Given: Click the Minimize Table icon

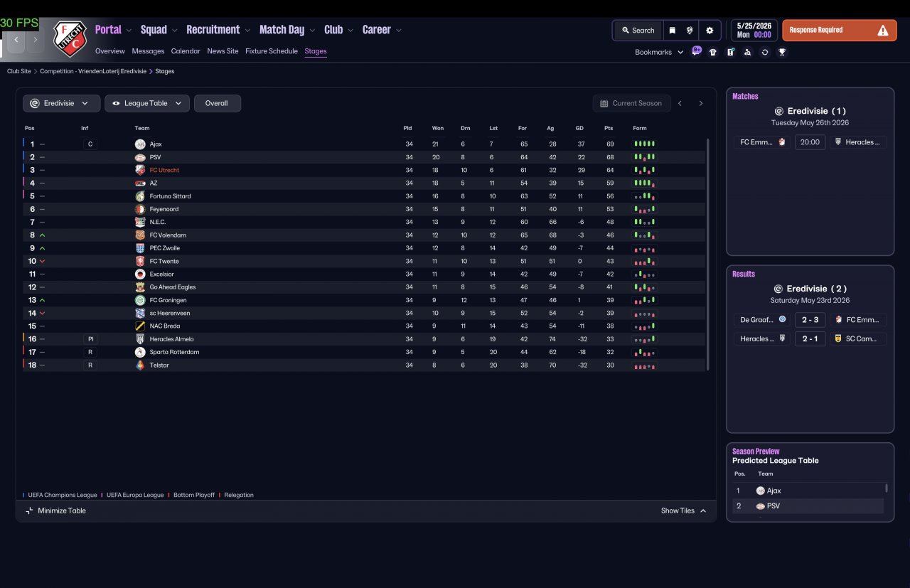Looking at the screenshot, I should point(29,511).
